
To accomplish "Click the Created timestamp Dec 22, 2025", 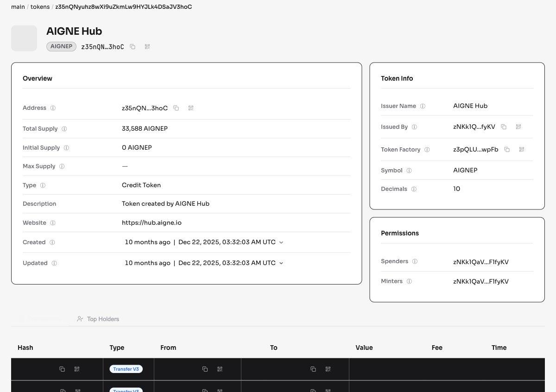I will pyautogui.click(x=227, y=242).
